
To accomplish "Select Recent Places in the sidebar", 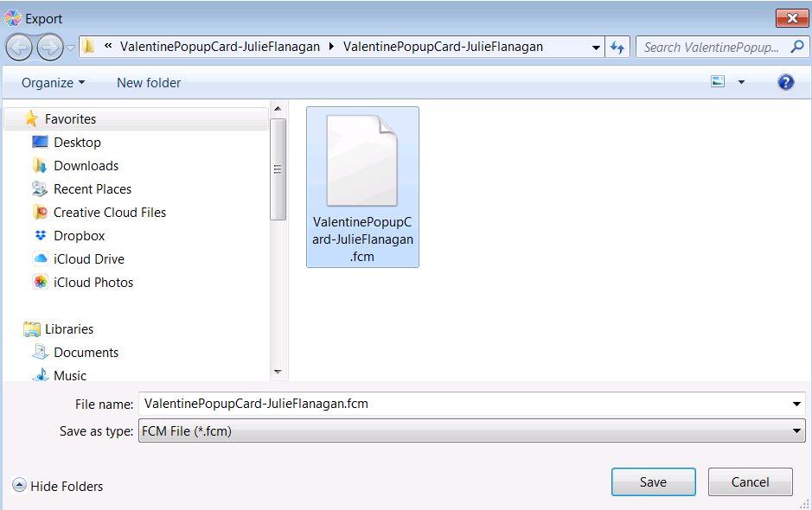I will 92,188.
